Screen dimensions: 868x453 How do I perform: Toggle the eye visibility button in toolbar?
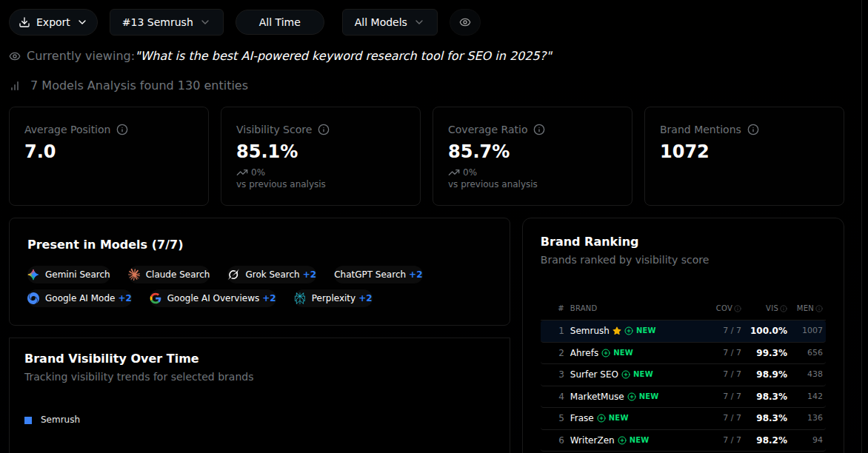click(465, 22)
